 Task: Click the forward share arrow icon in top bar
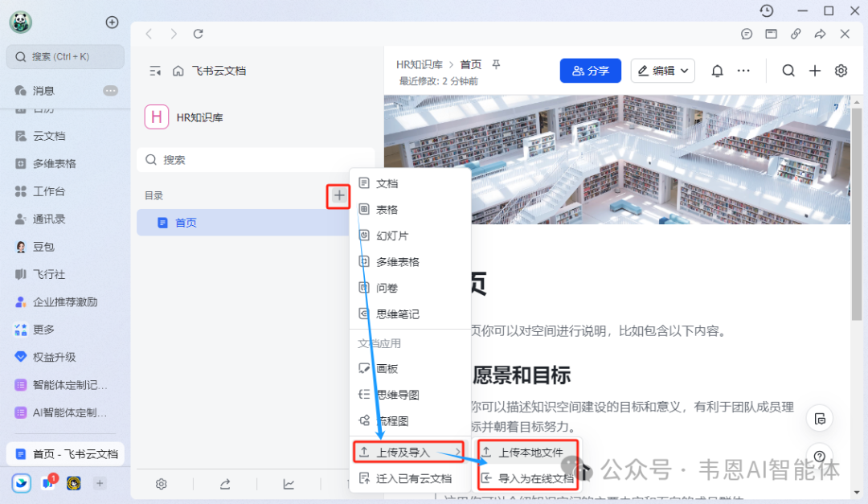(820, 34)
